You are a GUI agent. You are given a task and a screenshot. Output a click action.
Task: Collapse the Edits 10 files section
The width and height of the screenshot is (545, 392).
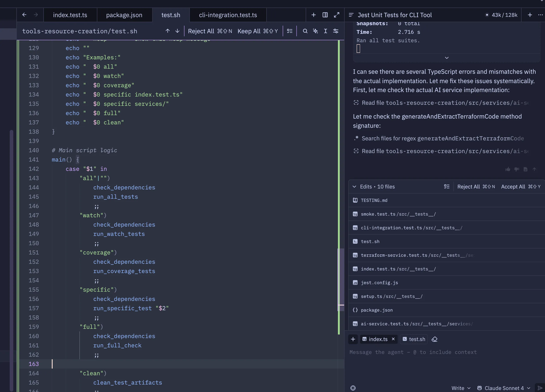point(354,186)
